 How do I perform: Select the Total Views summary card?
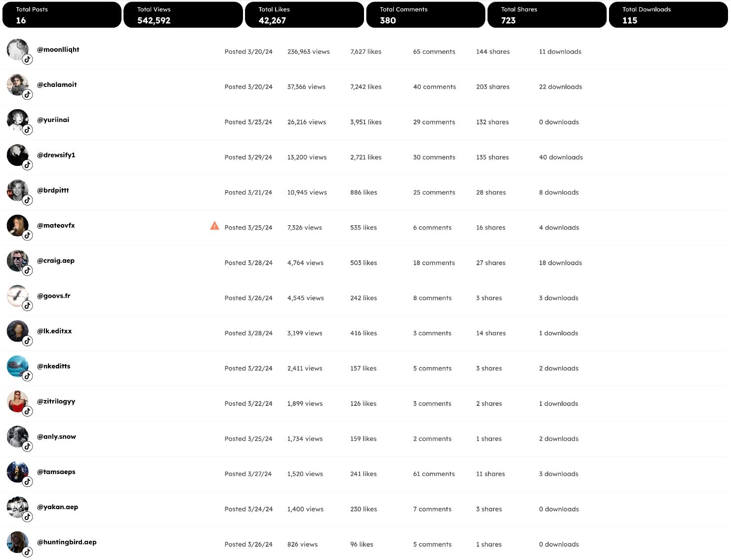pos(183,14)
